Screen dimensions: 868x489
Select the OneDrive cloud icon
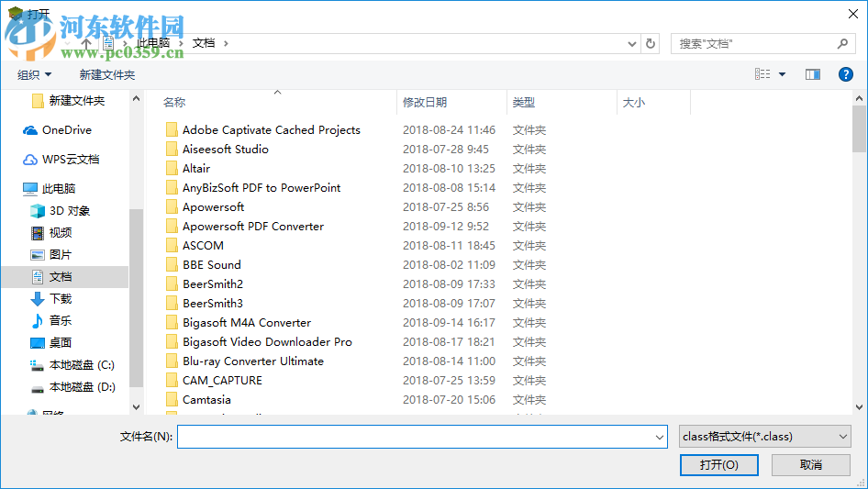coord(30,130)
